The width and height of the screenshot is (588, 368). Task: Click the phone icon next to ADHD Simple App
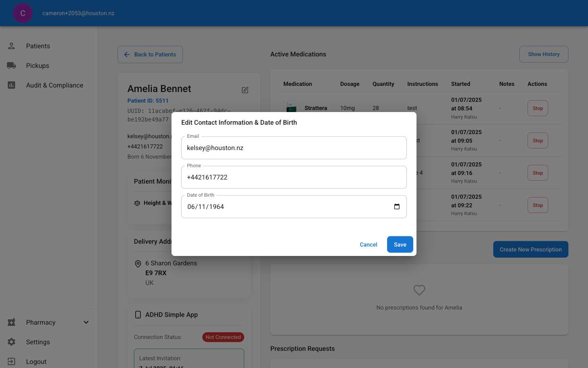tap(138, 315)
